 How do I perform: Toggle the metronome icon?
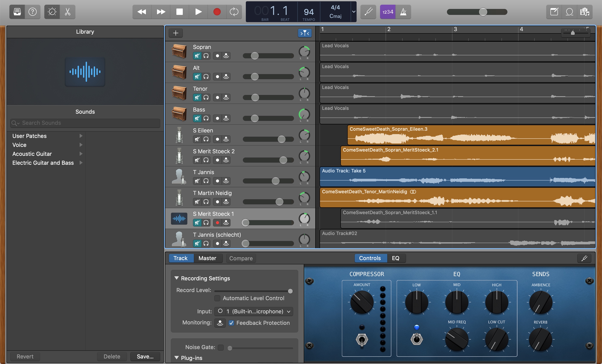(403, 12)
